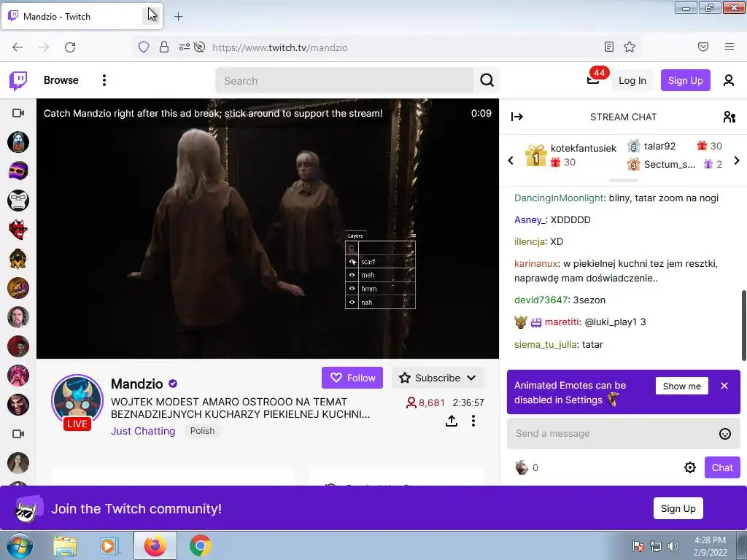Open the emote picker smiley
Viewport: 747px width, 560px height.
pyautogui.click(x=724, y=433)
